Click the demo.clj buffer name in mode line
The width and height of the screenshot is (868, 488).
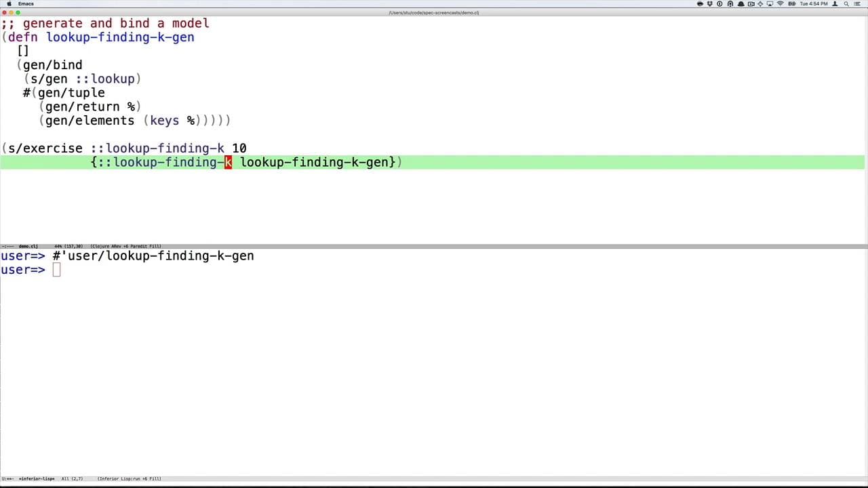click(x=28, y=246)
